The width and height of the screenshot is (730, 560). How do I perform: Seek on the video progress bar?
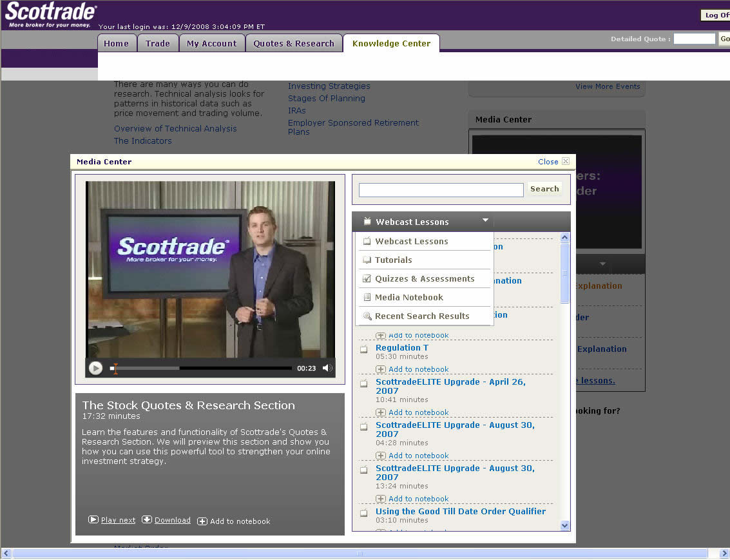point(206,369)
